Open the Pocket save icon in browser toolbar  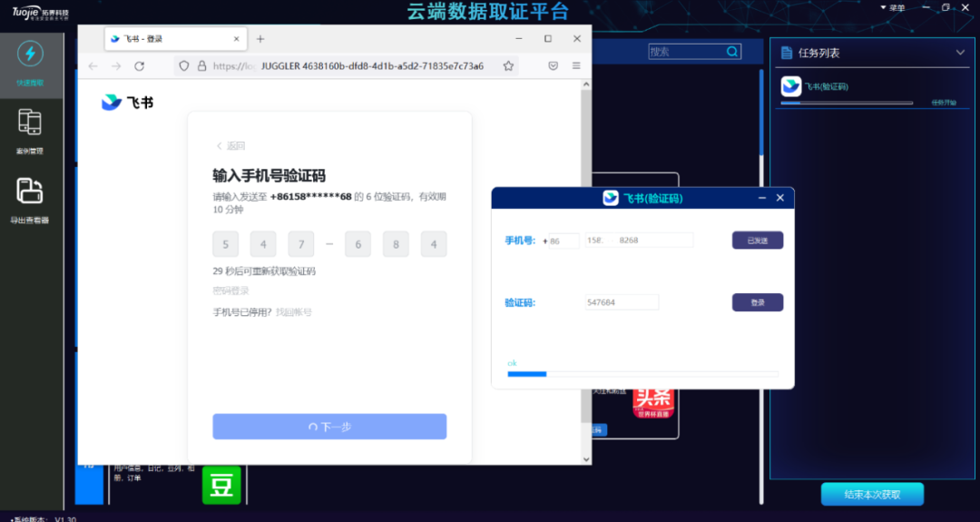point(554,65)
